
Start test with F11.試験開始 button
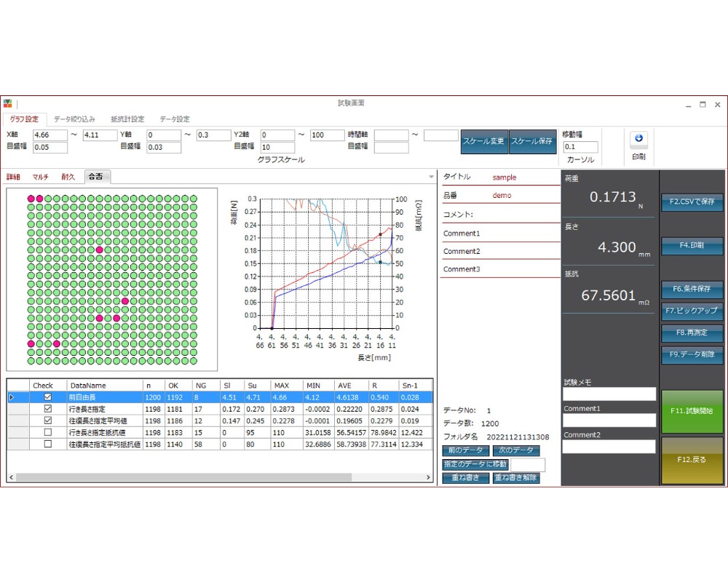[x=692, y=411]
